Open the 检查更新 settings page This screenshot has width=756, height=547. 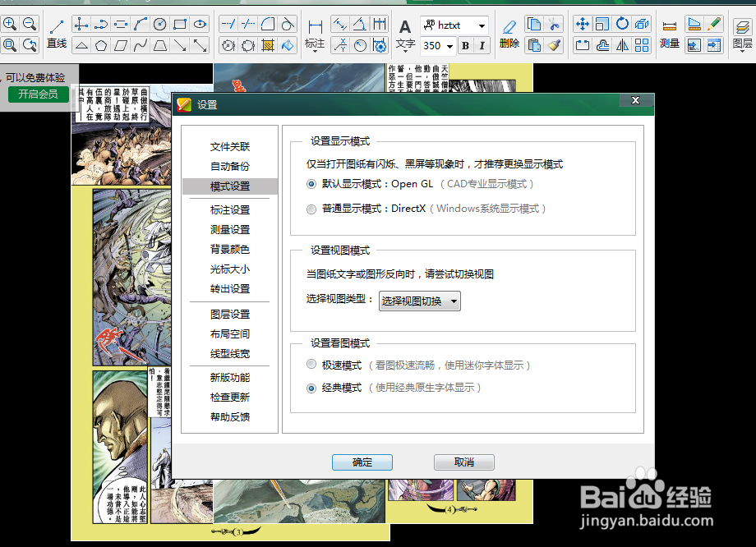tap(230, 398)
